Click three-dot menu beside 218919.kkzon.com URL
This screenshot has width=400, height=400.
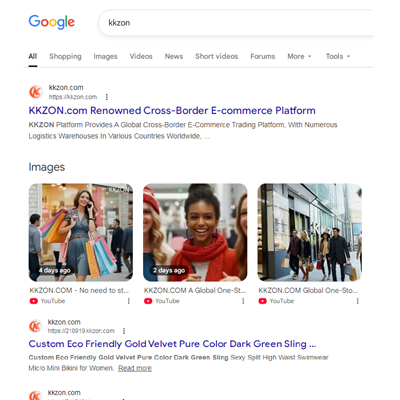[124, 331]
